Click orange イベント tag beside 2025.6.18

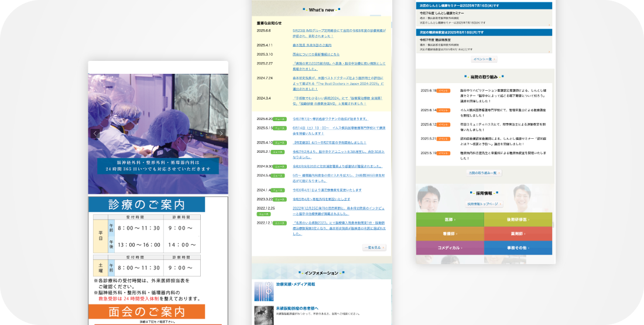(x=444, y=91)
